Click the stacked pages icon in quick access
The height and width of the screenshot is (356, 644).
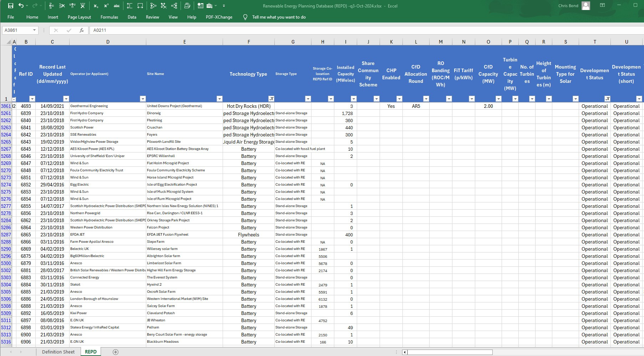(x=187, y=6)
